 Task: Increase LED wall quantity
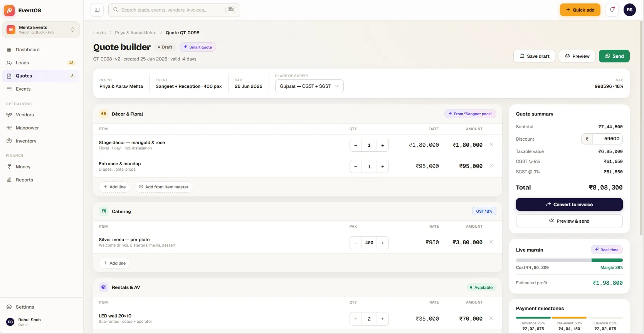[383, 319]
